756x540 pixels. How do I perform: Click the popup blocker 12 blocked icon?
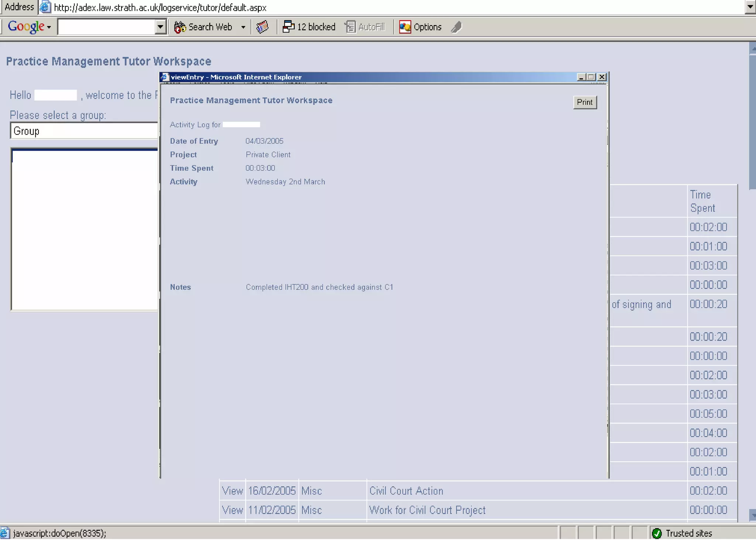[x=288, y=27]
